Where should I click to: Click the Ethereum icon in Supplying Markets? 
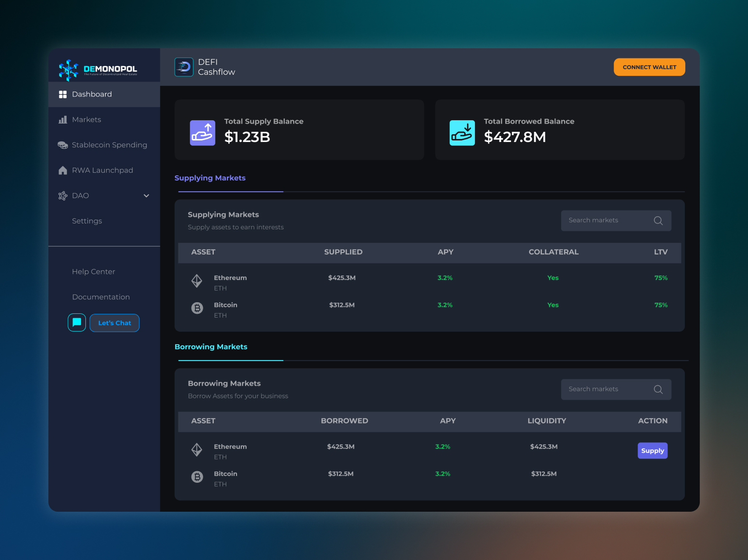pyautogui.click(x=197, y=281)
